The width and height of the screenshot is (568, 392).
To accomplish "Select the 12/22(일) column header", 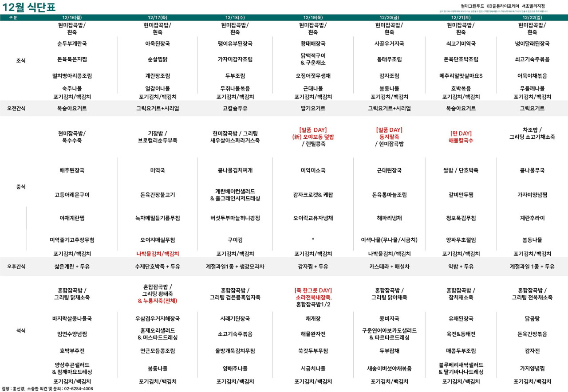I will click(532, 18).
